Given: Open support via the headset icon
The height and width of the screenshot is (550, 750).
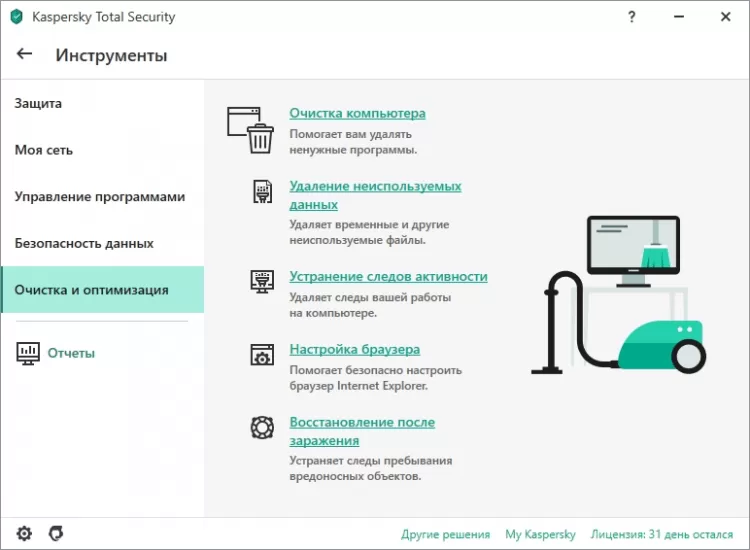Looking at the screenshot, I should [x=56, y=533].
